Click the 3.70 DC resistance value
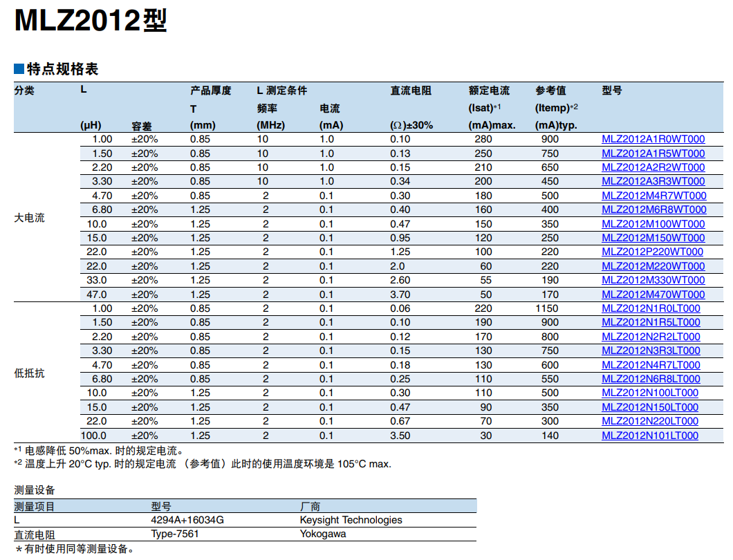 pyautogui.click(x=400, y=295)
